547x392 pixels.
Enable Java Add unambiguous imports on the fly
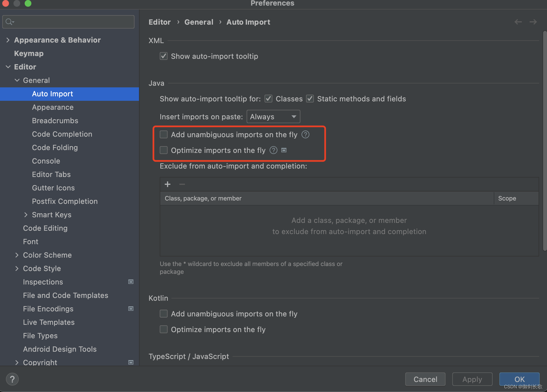point(164,135)
